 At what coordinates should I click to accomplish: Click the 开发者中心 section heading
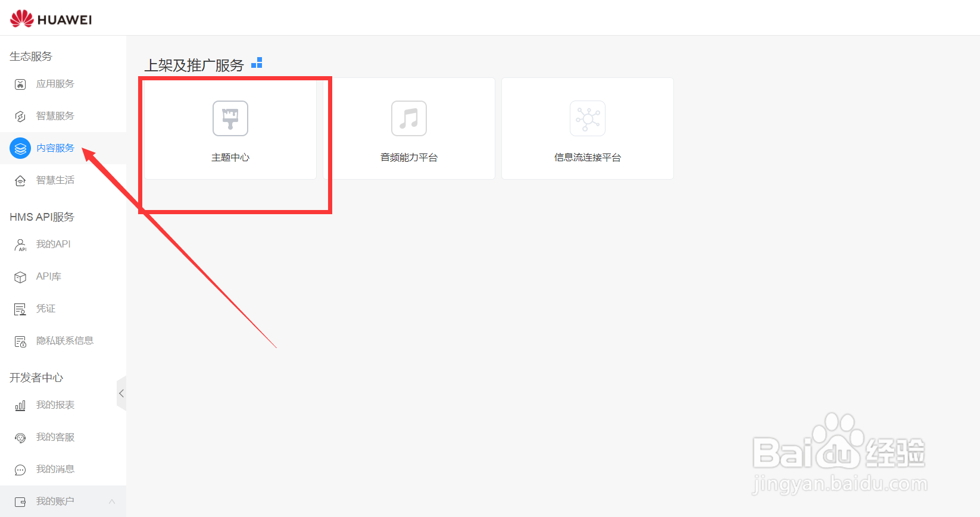point(36,378)
